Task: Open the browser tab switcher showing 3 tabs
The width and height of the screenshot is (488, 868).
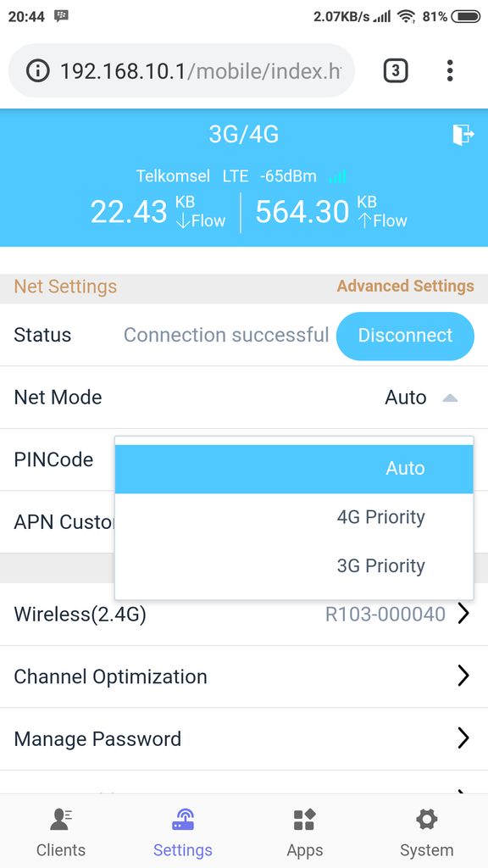Action: point(395,71)
